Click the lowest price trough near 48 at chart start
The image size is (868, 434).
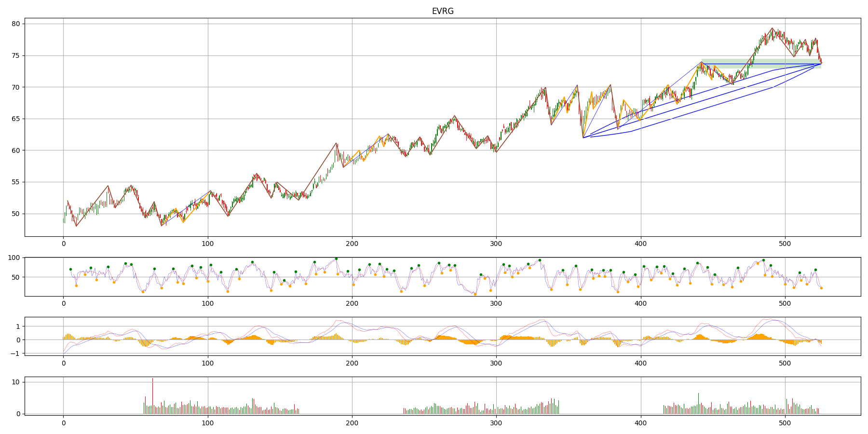76,225
